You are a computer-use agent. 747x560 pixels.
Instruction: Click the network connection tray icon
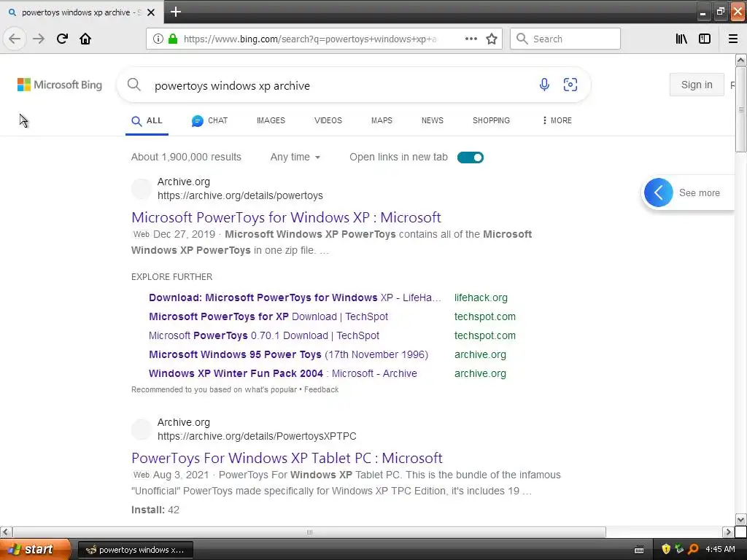(x=679, y=549)
